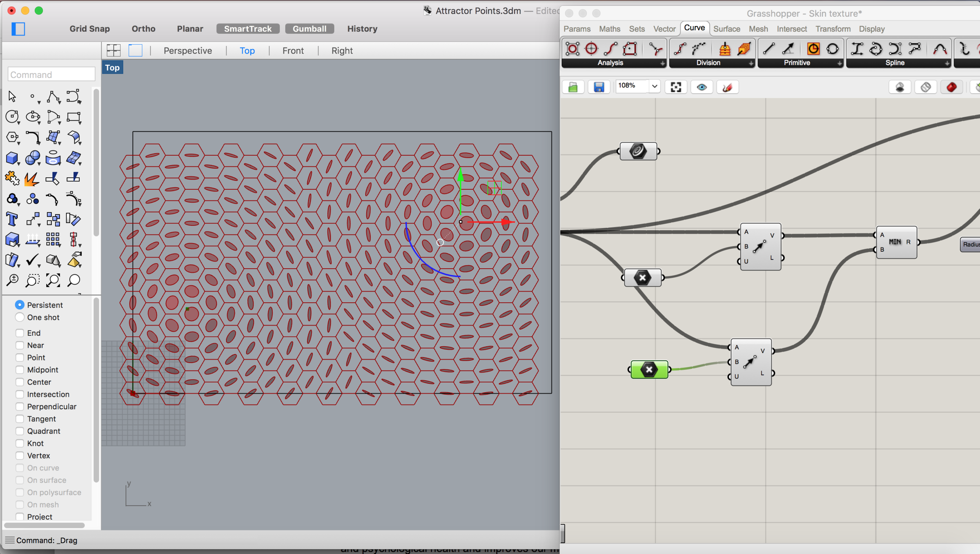Image resolution: width=980 pixels, height=554 pixels.
Task: Select the Zoom Extents tool
Action: (x=53, y=280)
